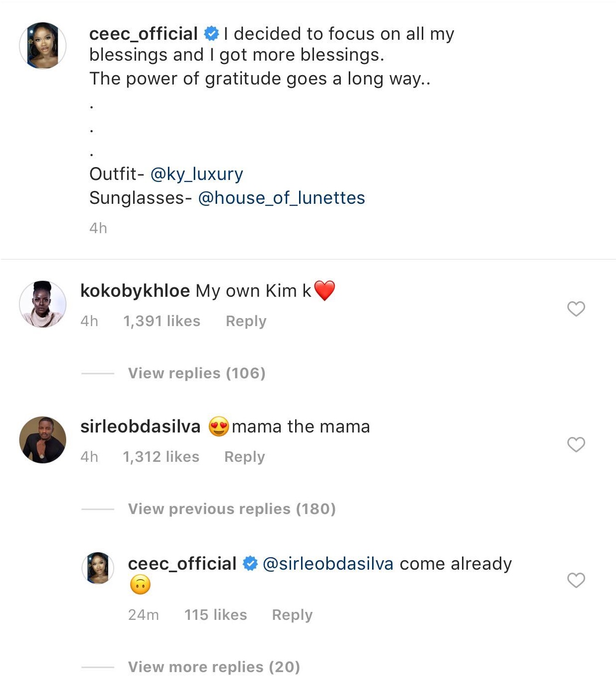Reply to sirleobdasilva's comment

tap(244, 457)
